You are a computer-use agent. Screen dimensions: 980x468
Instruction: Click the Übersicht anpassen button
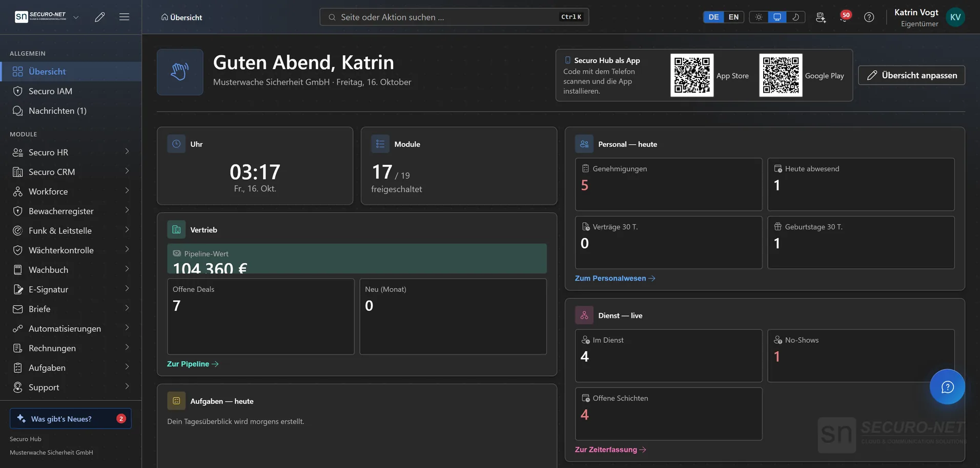[x=911, y=75]
